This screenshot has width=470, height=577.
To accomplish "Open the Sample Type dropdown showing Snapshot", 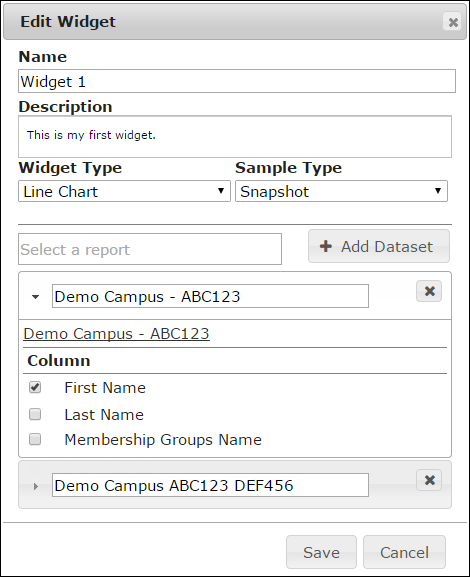I will point(342,191).
